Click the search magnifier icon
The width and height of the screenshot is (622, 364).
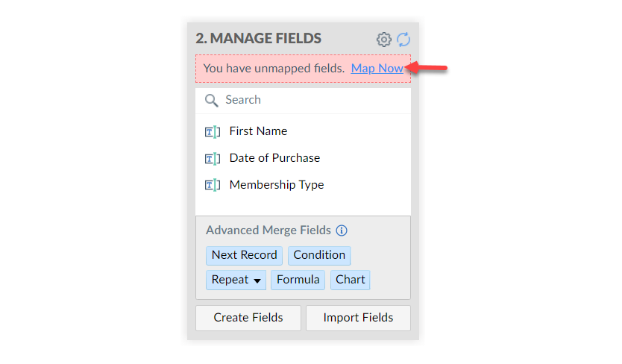[x=211, y=101]
